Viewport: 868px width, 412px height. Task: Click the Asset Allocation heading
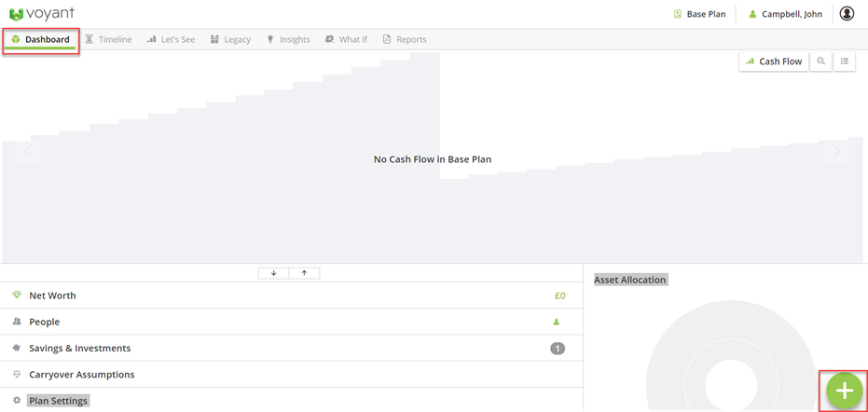[x=630, y=280]
